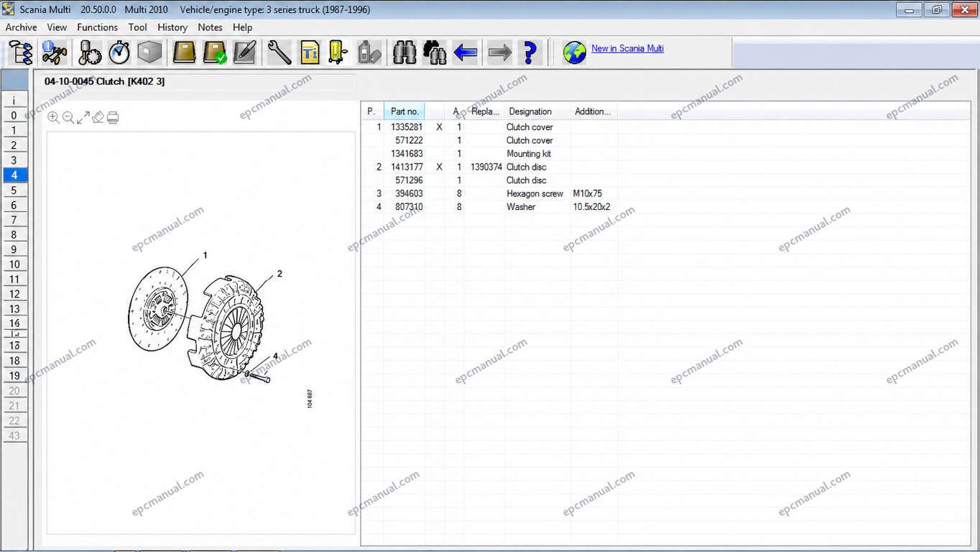980x552 pixels.
Task: Click the yellow workshop equipment icon
Action: point(338,52)
